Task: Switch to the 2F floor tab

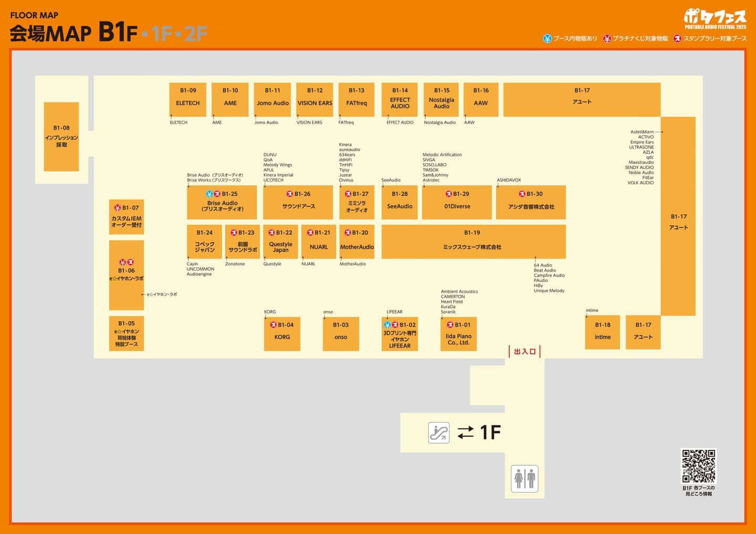Action: click(x=196, y=34)
